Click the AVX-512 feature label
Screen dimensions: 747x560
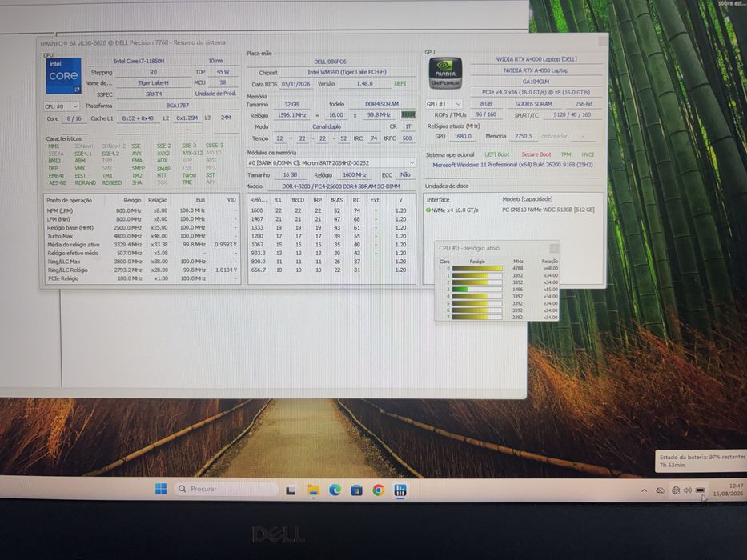tap(192, 154)
